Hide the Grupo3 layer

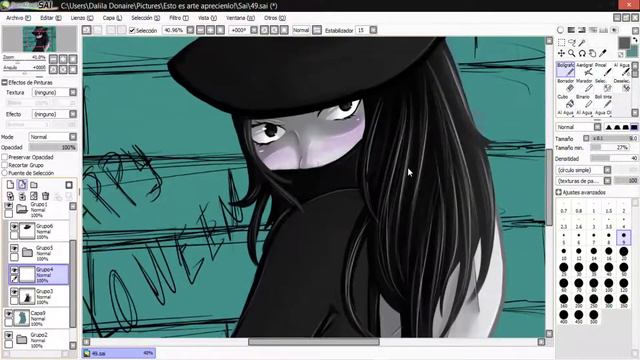14,292
